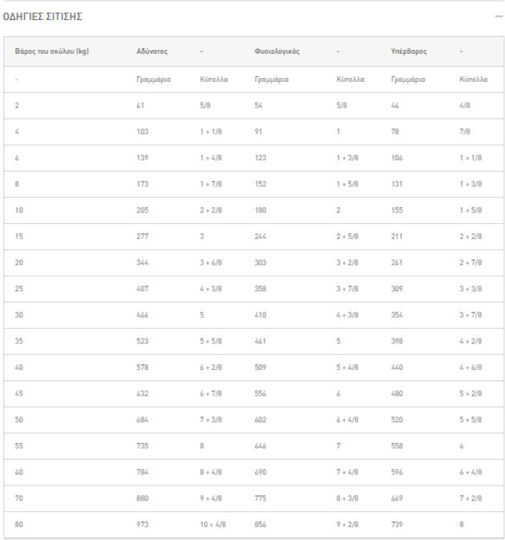This screenshot has width=505, height=540.
Task: Select the 7/8 cups cell for 4 kg
Action: tap(465, 132)
